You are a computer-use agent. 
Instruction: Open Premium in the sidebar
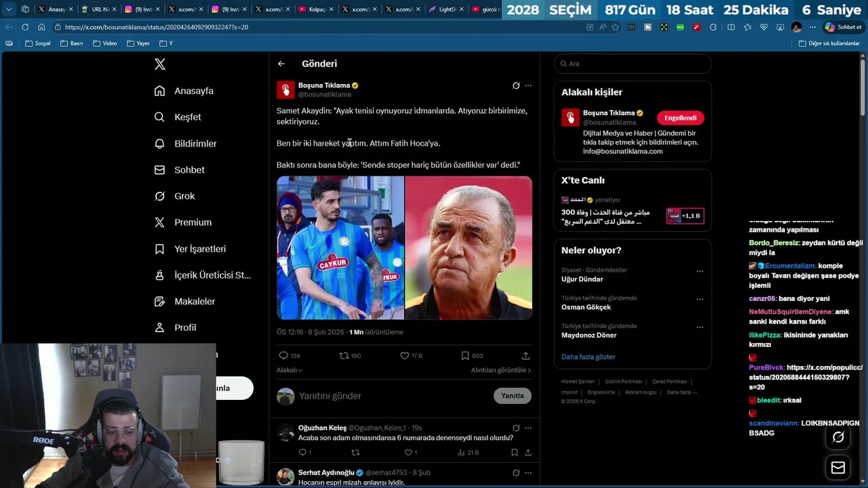pyautogui.click(x=182, y=222)
